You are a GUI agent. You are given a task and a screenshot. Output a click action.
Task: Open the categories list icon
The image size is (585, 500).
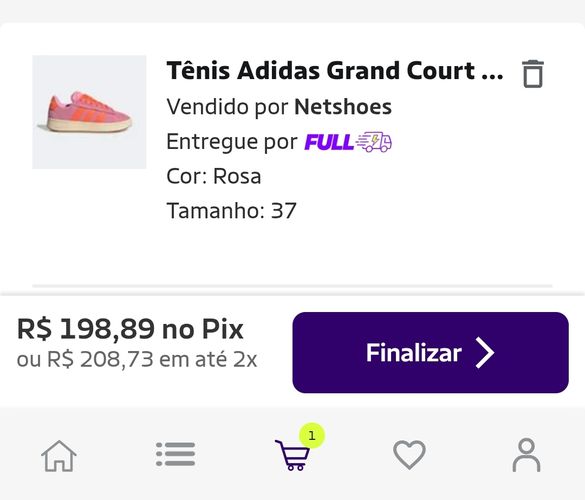(x=175, y=454)
